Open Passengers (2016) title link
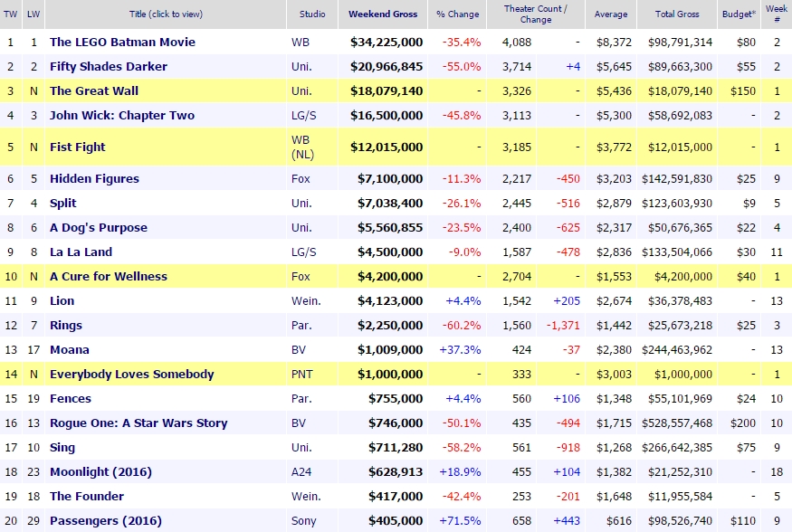 point(106,521)
